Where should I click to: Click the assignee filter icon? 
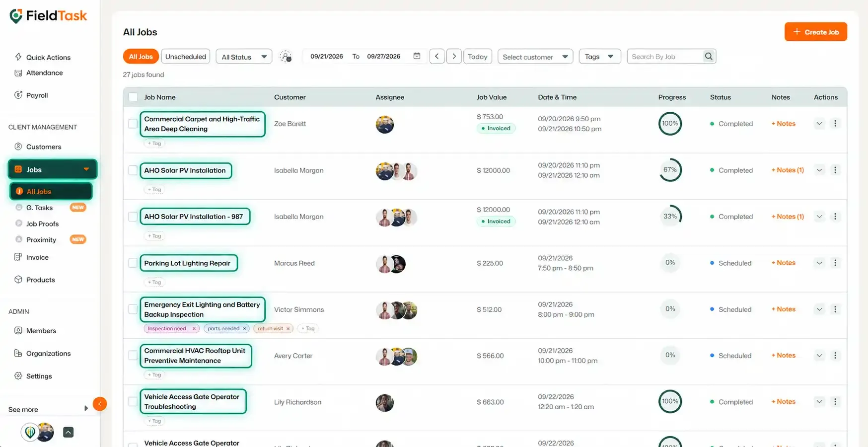[x=286, y=57]
